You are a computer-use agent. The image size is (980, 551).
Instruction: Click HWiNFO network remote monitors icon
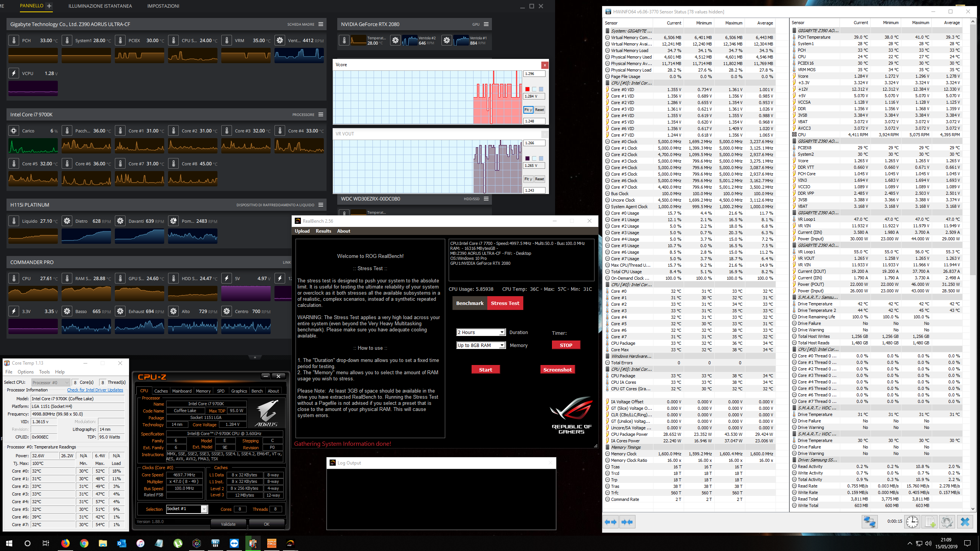(869, 522)
